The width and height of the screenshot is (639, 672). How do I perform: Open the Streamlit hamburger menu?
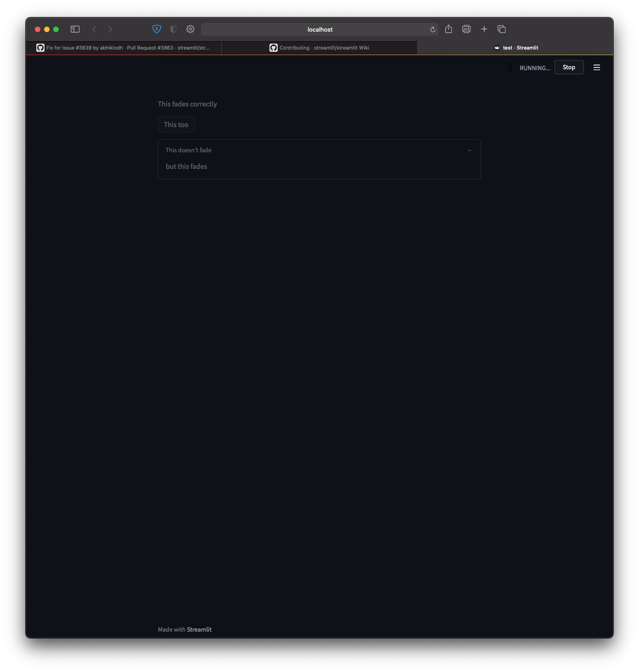tap(597, 67)
